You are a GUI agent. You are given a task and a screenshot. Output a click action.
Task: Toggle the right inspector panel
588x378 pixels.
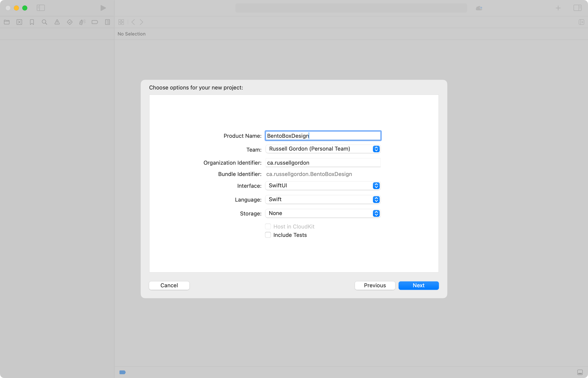pos(577,8)
